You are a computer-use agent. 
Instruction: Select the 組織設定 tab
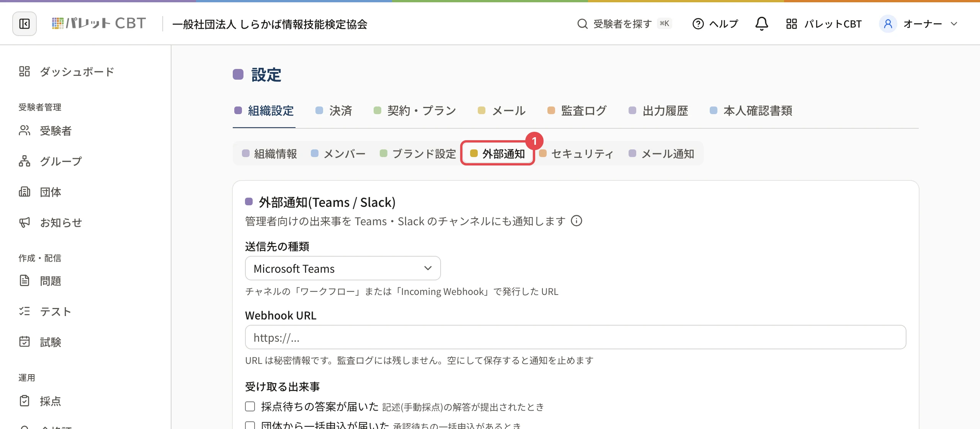pyautogui.click(x=264, y=111)
